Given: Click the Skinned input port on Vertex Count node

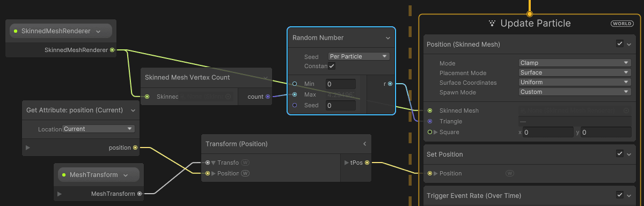Looking at the screenshot, I should coord(147,97).
